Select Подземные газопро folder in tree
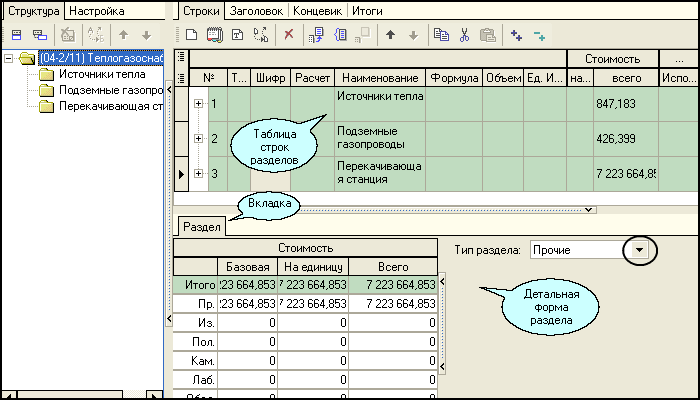 click(x=111, y=91)
